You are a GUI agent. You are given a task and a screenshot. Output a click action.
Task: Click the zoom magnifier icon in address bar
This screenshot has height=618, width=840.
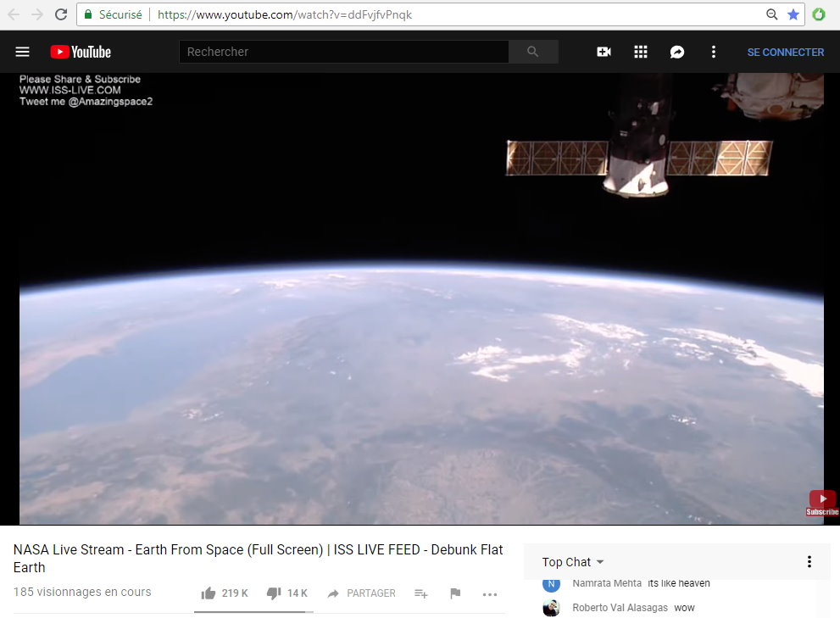pos(771,14)
